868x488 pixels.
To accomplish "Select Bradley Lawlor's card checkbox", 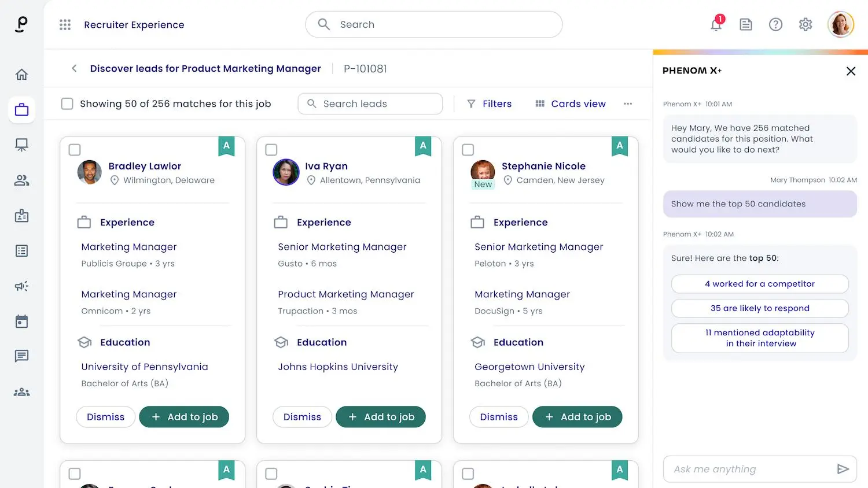I will (75, 150).
